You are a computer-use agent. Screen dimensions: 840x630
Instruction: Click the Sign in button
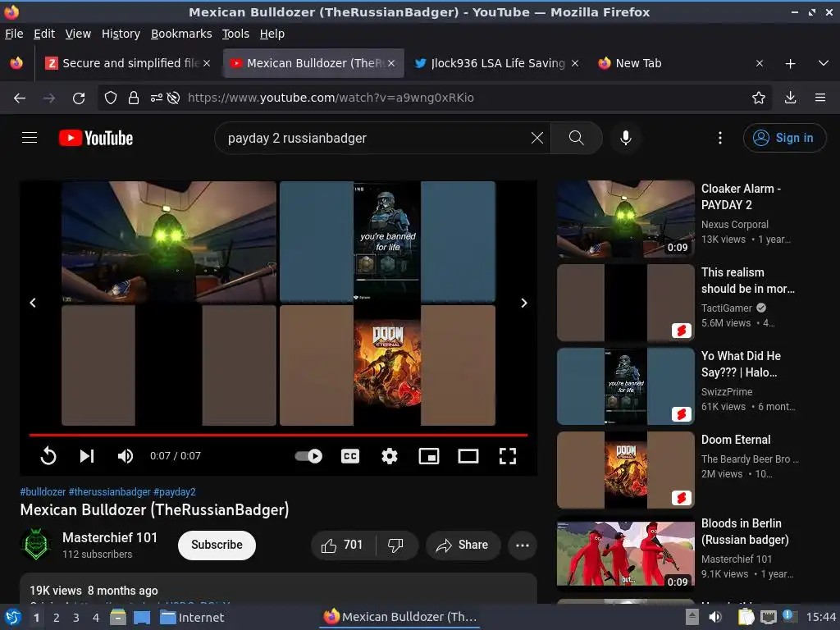click(x=784, y=138)
